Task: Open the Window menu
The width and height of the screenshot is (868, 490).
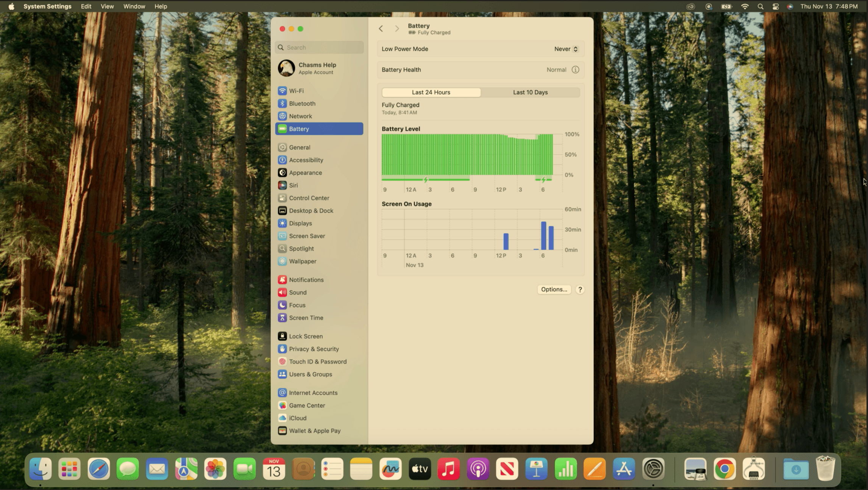Action: click(134, 6)
